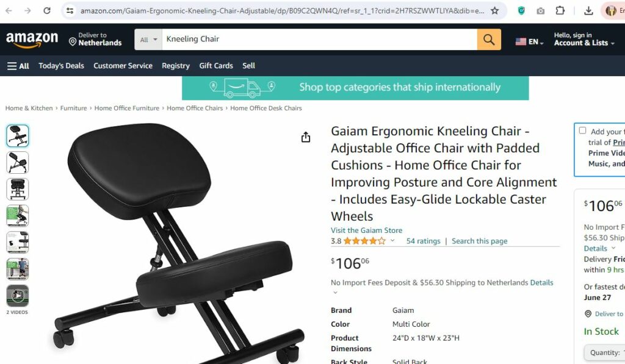The height and width of the screenshot is (364, 625).
Task: Open the All search category dropdown
Action: [148, 40]
